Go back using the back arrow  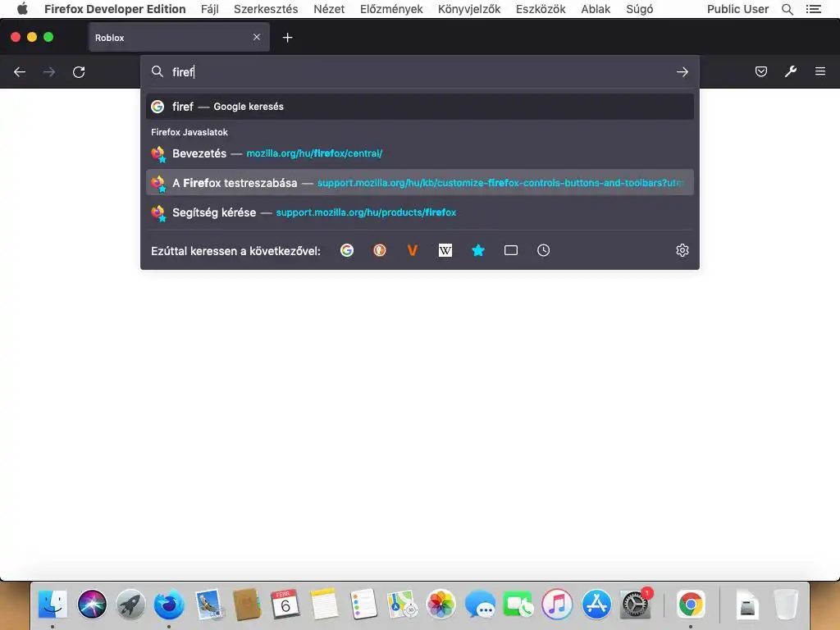pos(20,72)
